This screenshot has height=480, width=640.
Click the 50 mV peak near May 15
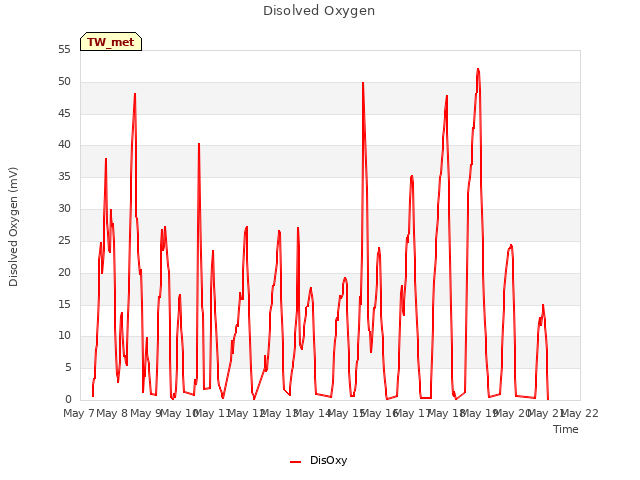[x=363, y=83]
